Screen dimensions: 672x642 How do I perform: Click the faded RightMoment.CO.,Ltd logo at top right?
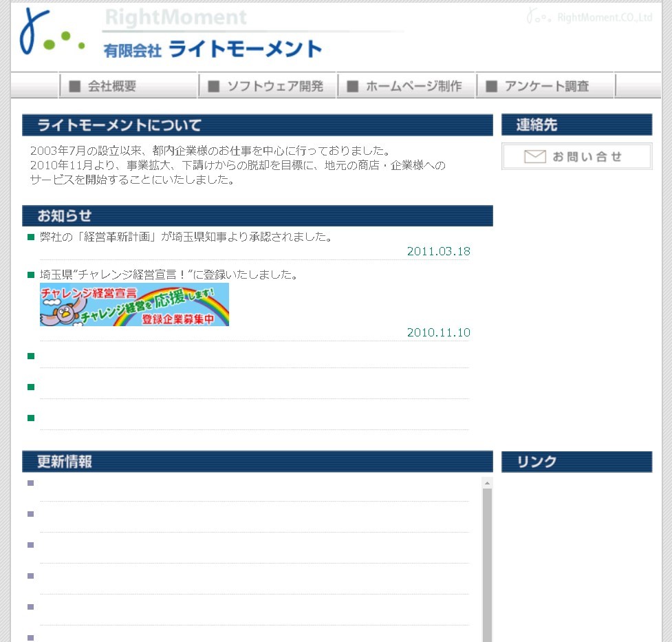tap(589, 17)
